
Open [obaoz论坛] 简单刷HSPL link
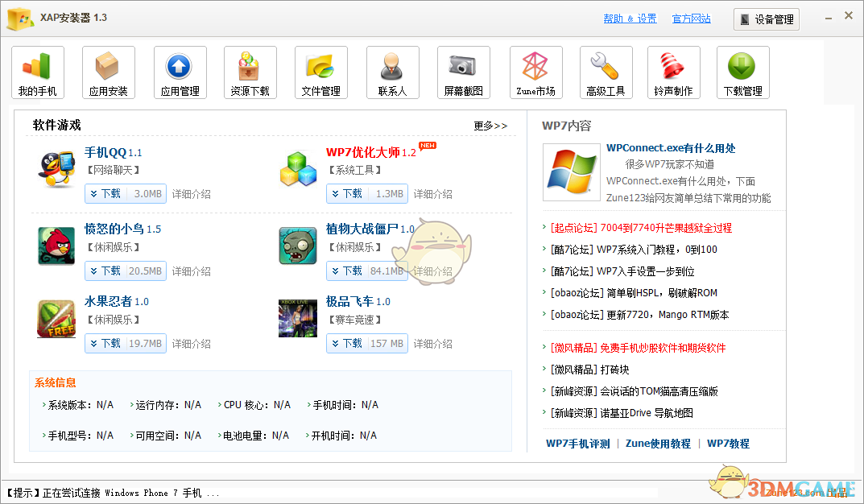[635, 293]
